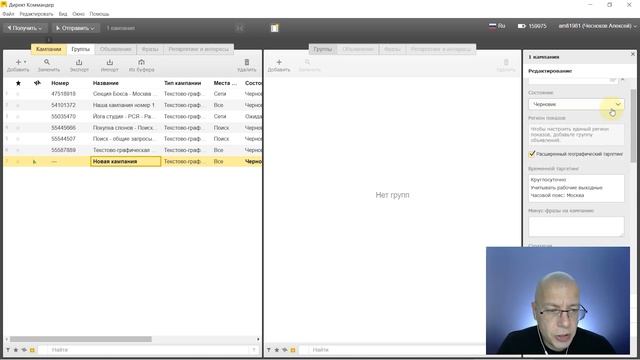
Task: Click the star filter icon under campaigns list
Action: (16, 350)
